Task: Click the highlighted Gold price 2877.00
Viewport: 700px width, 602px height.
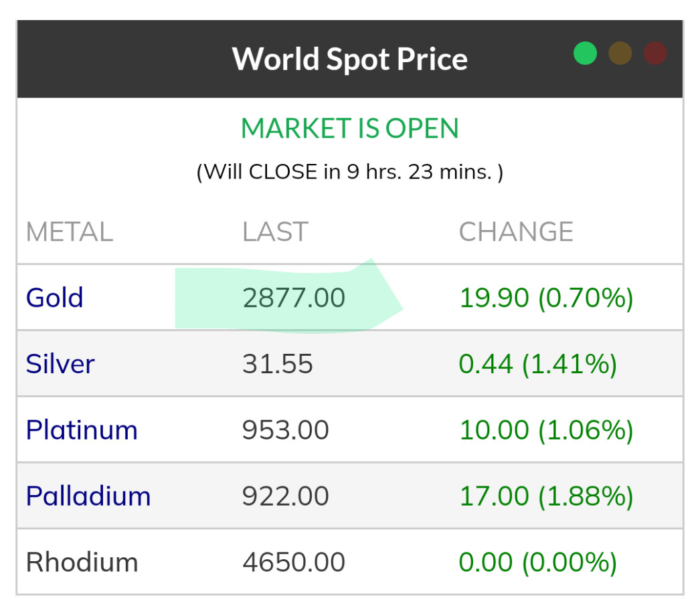Action: pos(294,298)
